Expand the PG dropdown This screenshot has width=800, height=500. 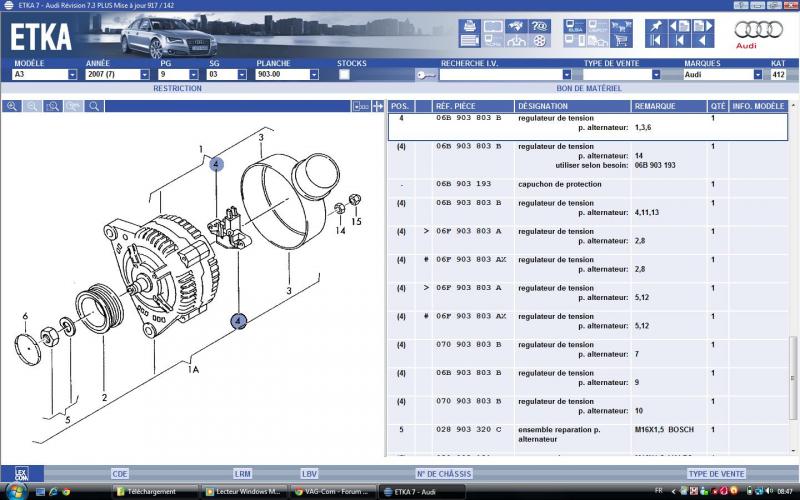(x=193, y=74)
